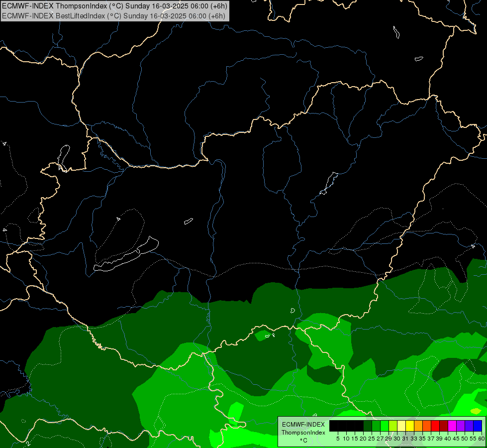Click the legend scale value 60

pos(482,439)
